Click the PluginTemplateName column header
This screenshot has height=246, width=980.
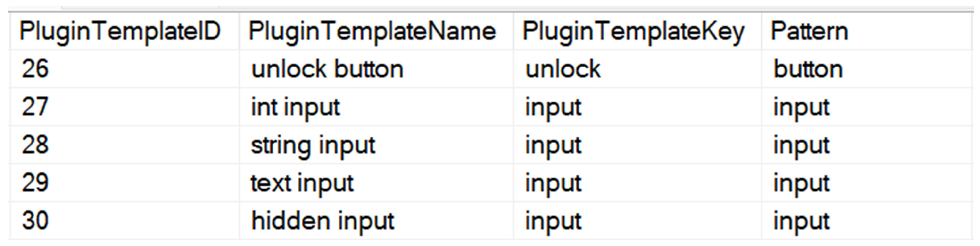(x=372, y=32)
